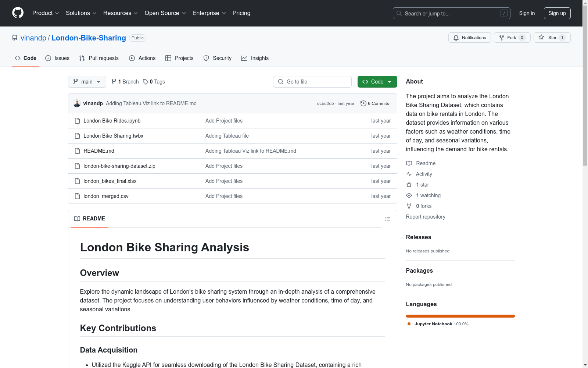Switch to the Pull requests tab
Screen dimensions: 588x368
[x=98, y=58]
